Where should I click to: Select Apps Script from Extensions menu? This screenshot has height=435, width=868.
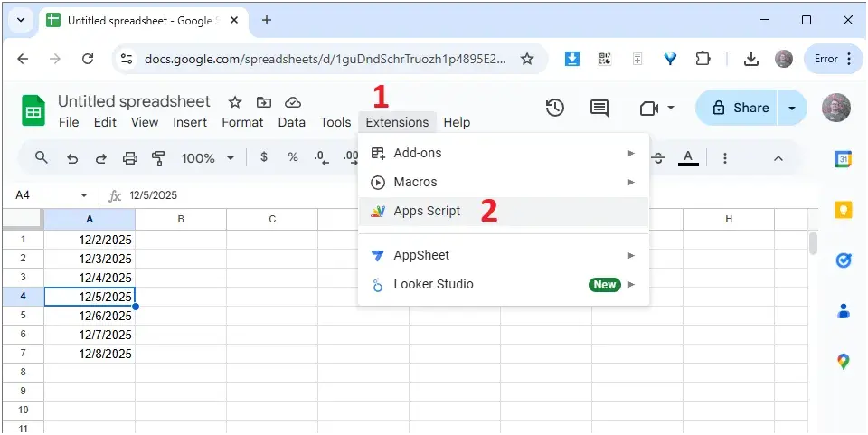click(x=427, y=212)
